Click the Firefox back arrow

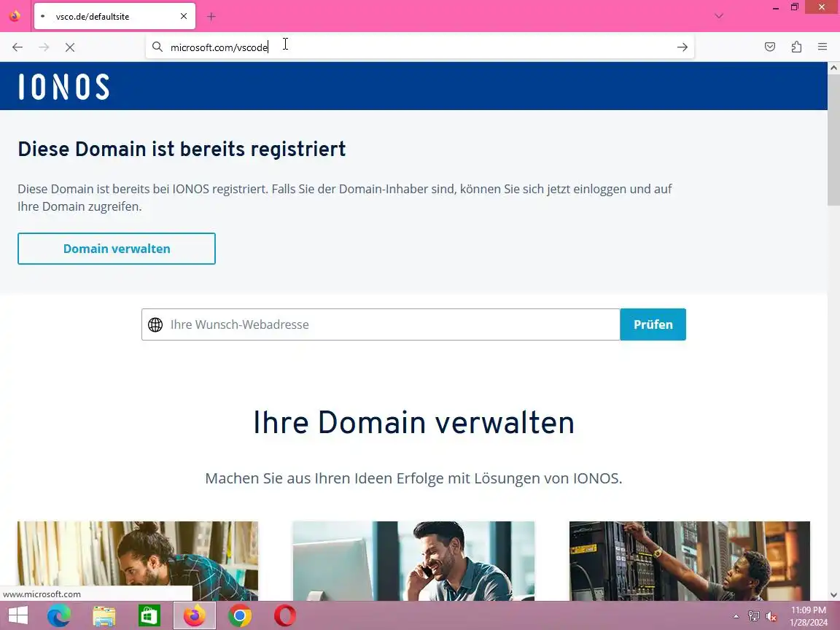coord(17,47)
